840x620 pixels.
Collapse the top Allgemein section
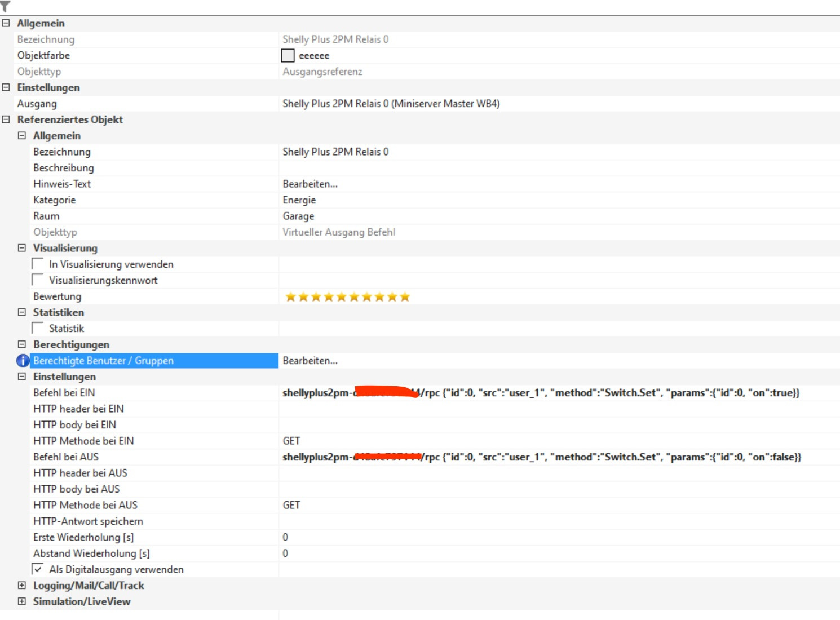pos(6,23)
